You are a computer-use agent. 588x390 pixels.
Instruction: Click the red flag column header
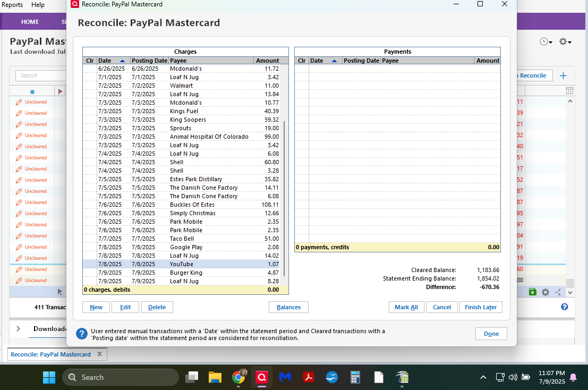pos(60,91)
